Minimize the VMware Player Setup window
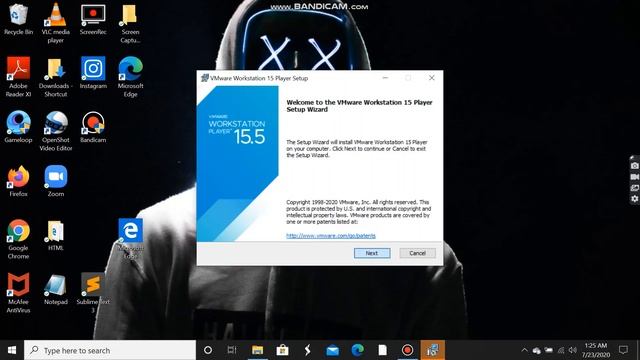640x360 pixels. 385,78
